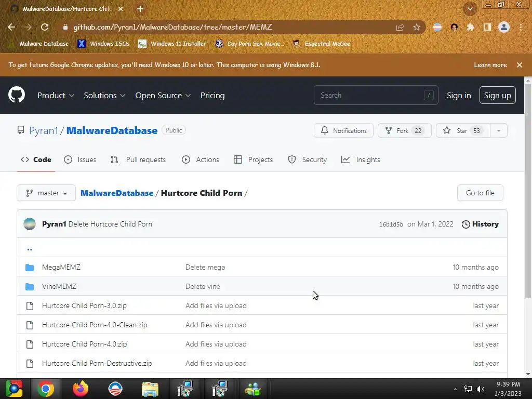This screenshot has width=532, height=399.
Task: Switch to the Issues tab
Action: pos(80,159)
